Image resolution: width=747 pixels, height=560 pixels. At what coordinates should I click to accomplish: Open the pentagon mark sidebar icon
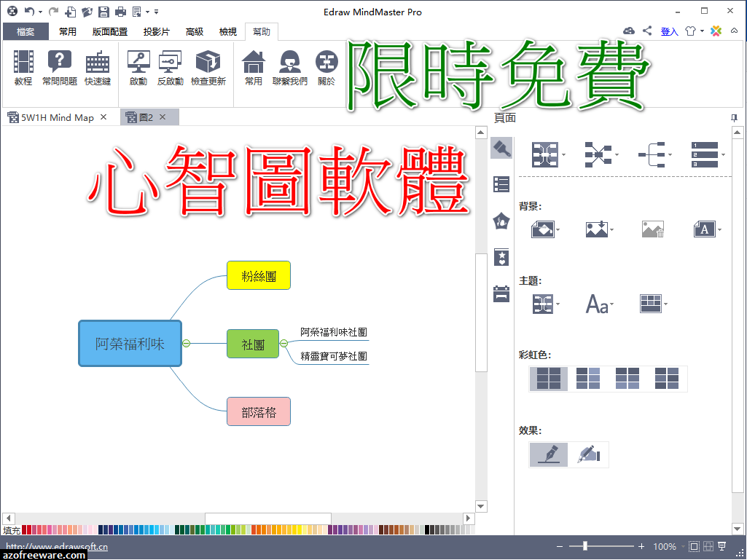(501, 221)
